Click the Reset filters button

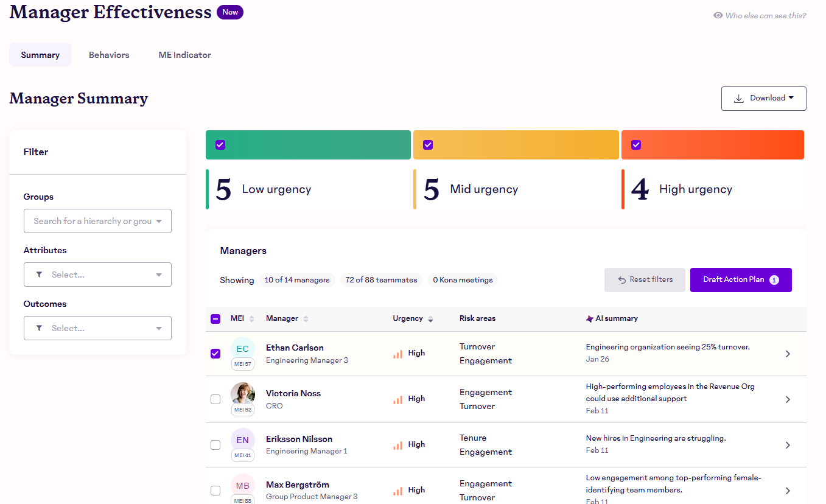[x=645, y=280]
